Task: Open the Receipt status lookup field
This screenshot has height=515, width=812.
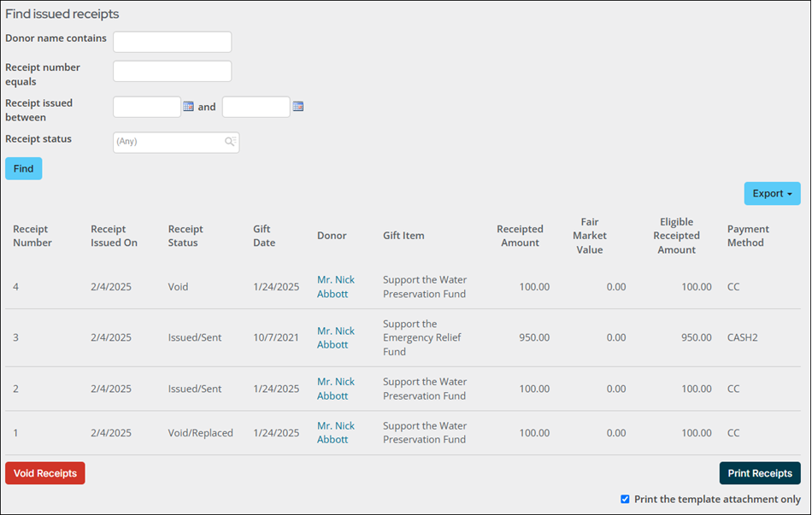Action: [176, 143]
